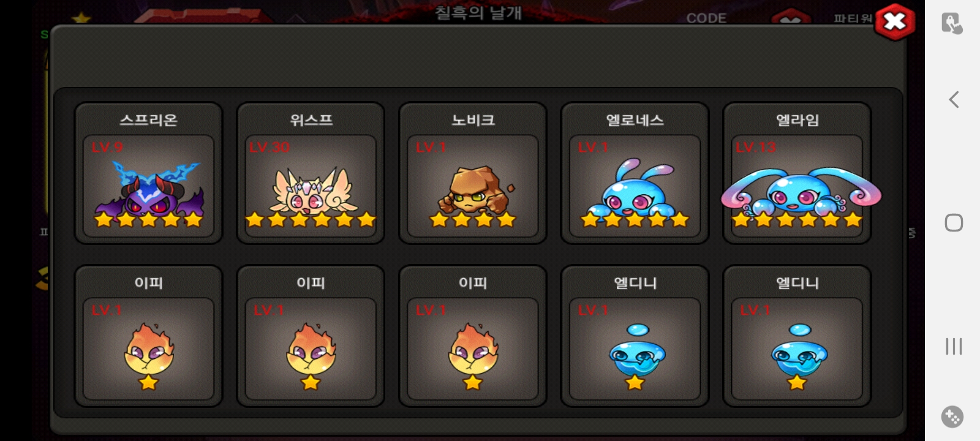Tap the Android back navigation arrow
Viewport: 980px width, 441px height.
[x=953, y=99]
